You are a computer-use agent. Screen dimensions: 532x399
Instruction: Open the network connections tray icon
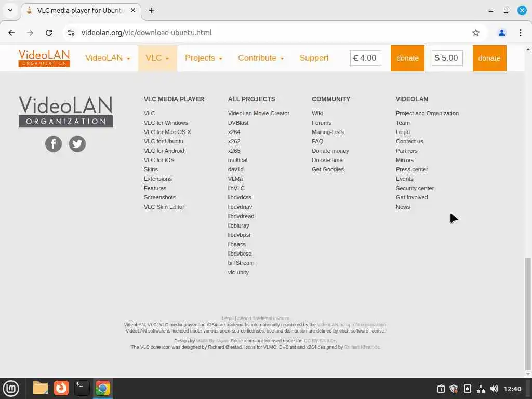[x=481, y=389]
